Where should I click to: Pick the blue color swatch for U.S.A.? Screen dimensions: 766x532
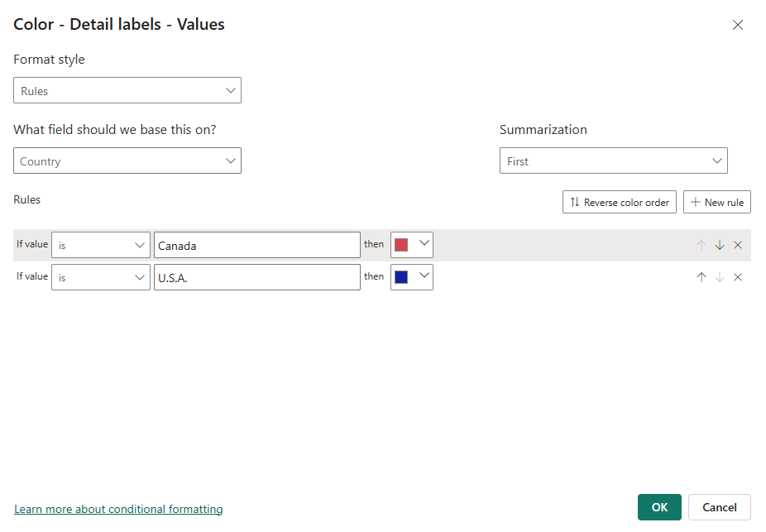[402, 277]
